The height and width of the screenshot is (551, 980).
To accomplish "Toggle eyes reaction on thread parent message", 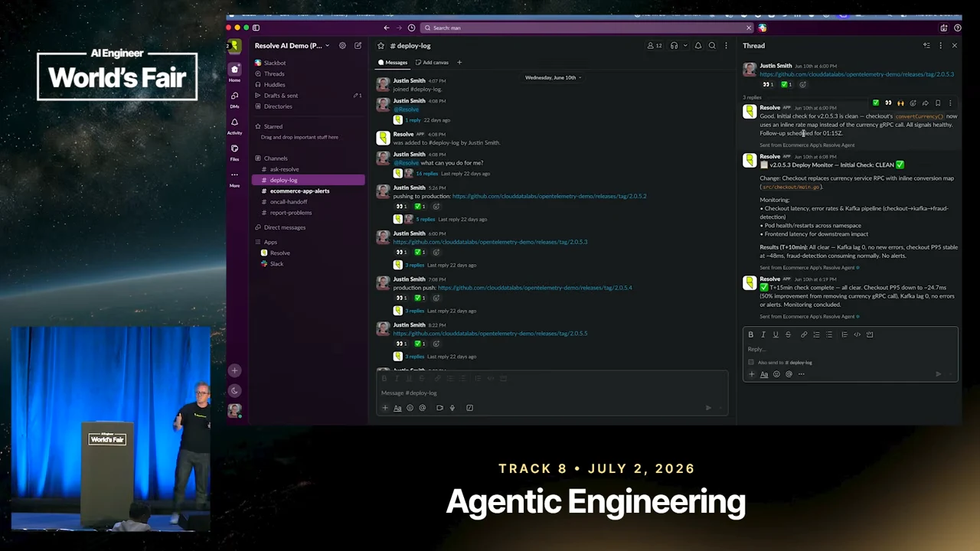I will (x=768, y=85).
